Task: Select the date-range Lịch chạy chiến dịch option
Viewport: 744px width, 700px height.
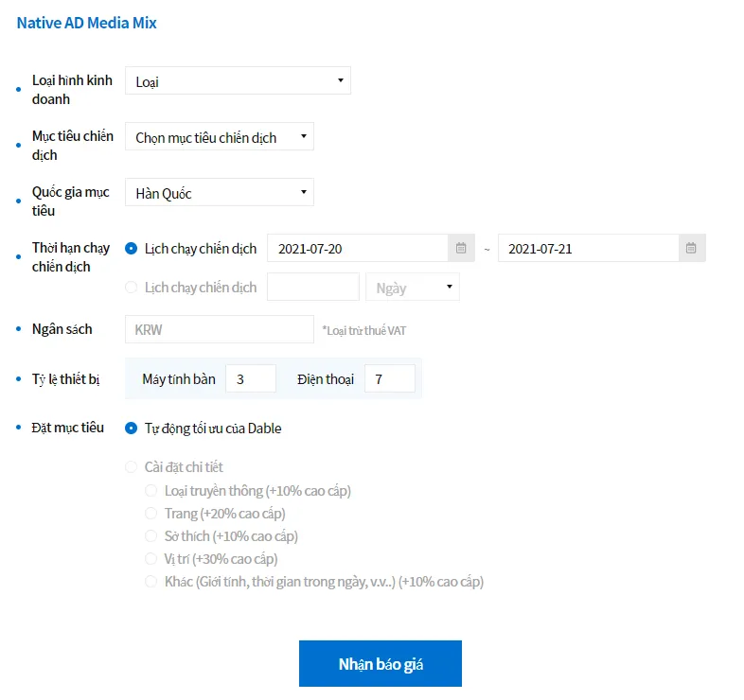Action: pyautogui.click(x=131, y=249)
